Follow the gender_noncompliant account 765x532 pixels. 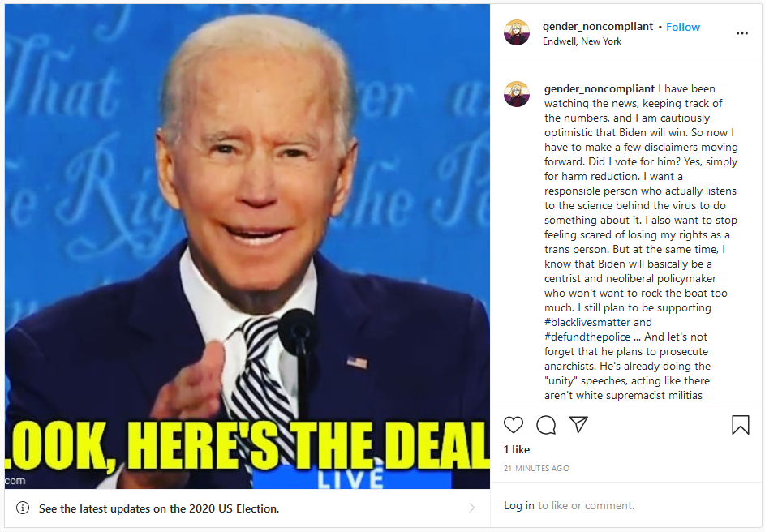[x=683, y=27]
